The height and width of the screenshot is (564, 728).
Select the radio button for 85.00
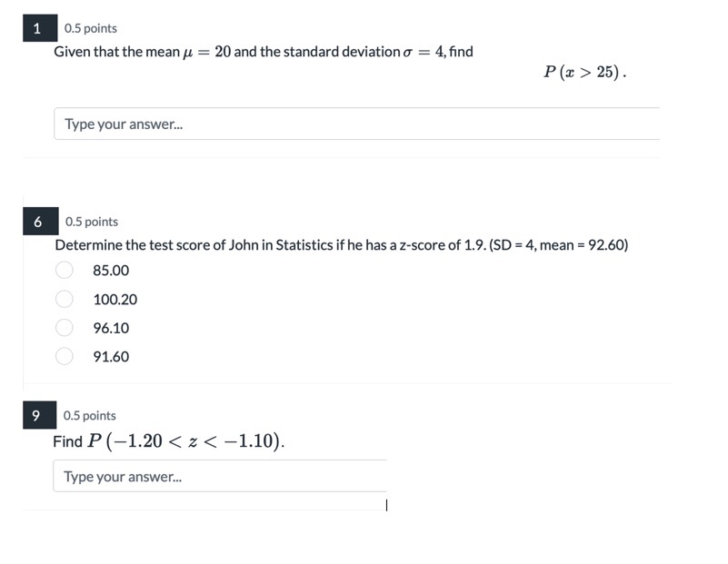coord(64,271)
